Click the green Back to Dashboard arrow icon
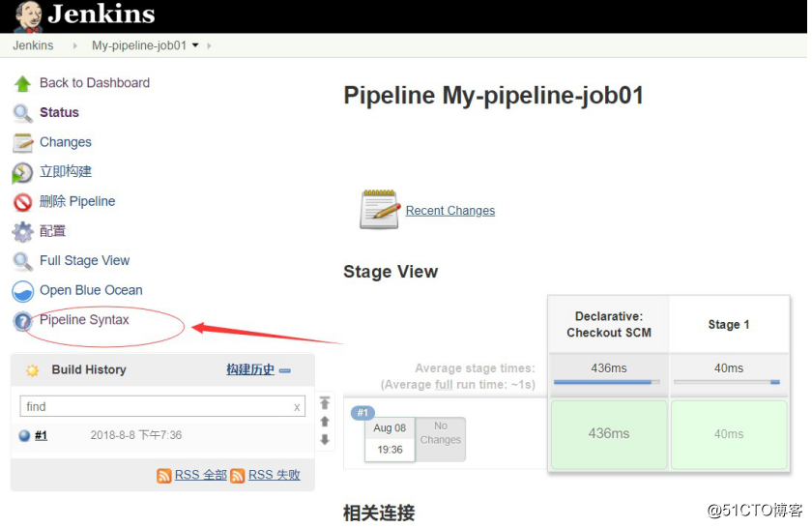Viewport: 812px width, 528px height. coord(22,83)
